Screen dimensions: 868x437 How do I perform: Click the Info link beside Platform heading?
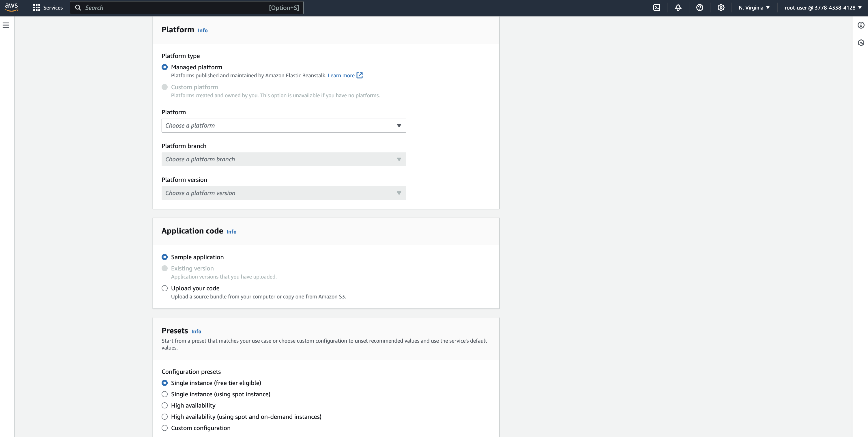[203, 30]
